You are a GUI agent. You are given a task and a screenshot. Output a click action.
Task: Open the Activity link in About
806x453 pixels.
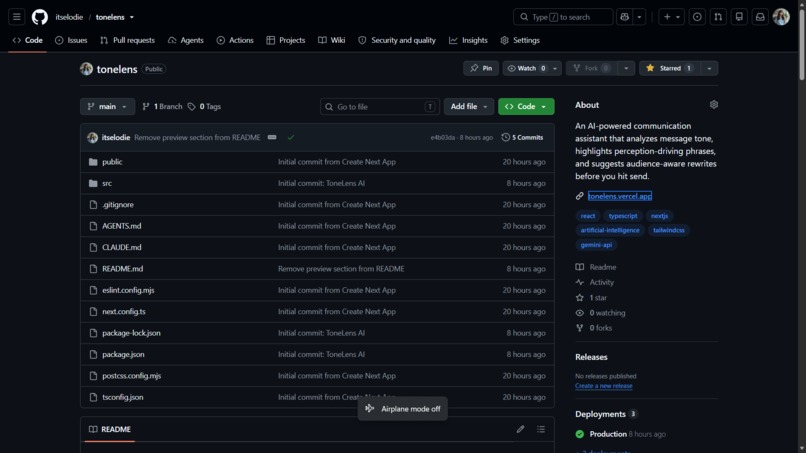click(601, 282)
